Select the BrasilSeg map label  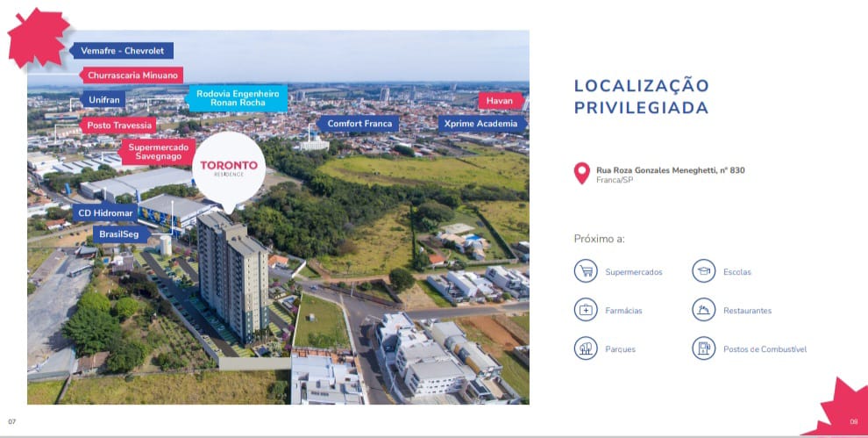click(x=121, y=234)
